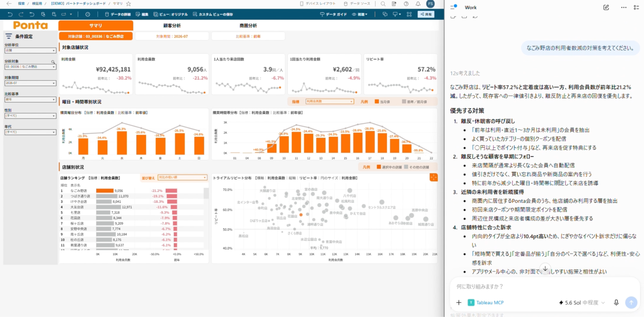
Task: Open the 比較基準 前年 dropdown
Action: (x=30, y=99)
